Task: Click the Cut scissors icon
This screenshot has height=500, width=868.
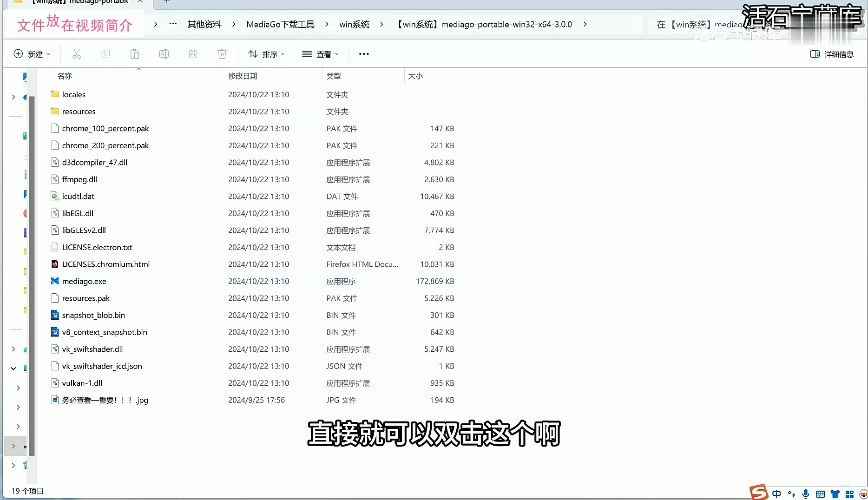Action: pos(77,54)
